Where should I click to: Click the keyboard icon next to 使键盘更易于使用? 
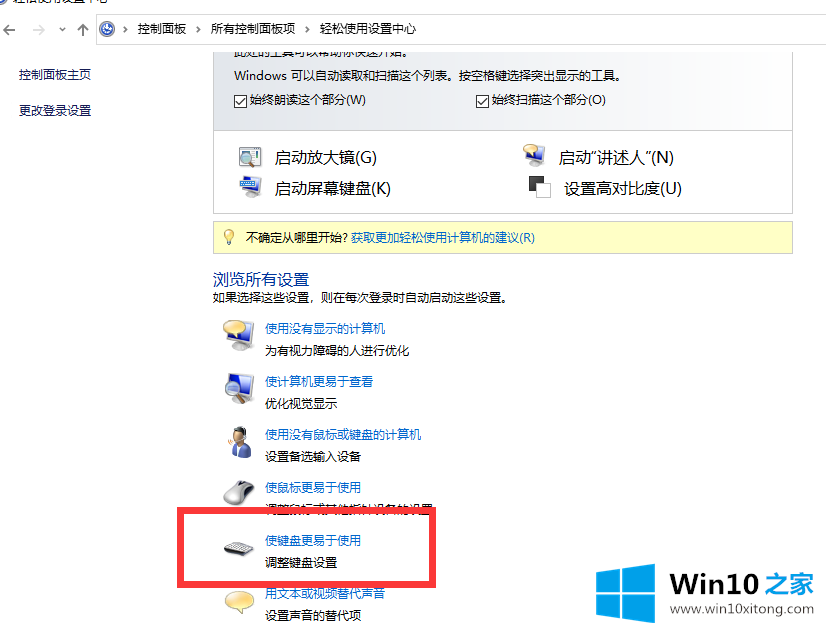coord(239,549)
